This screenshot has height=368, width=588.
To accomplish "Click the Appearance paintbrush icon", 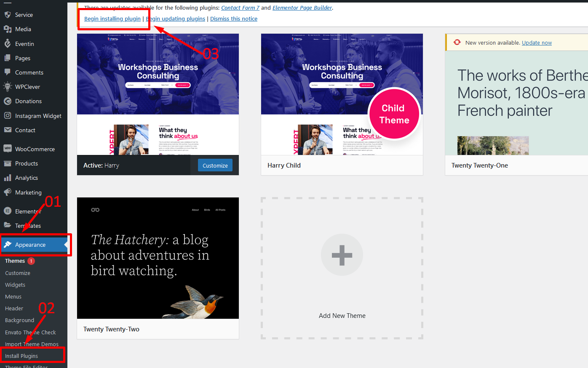I will coord(8,244).
